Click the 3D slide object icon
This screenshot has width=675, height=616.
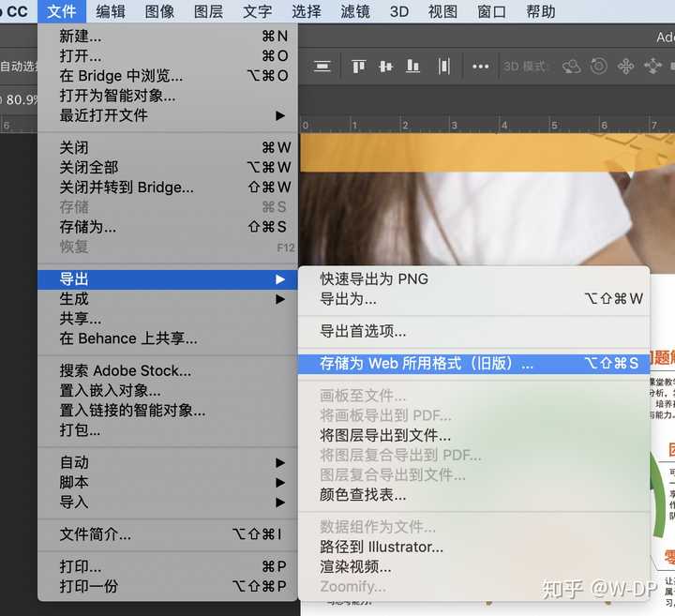tap(652, 67)
